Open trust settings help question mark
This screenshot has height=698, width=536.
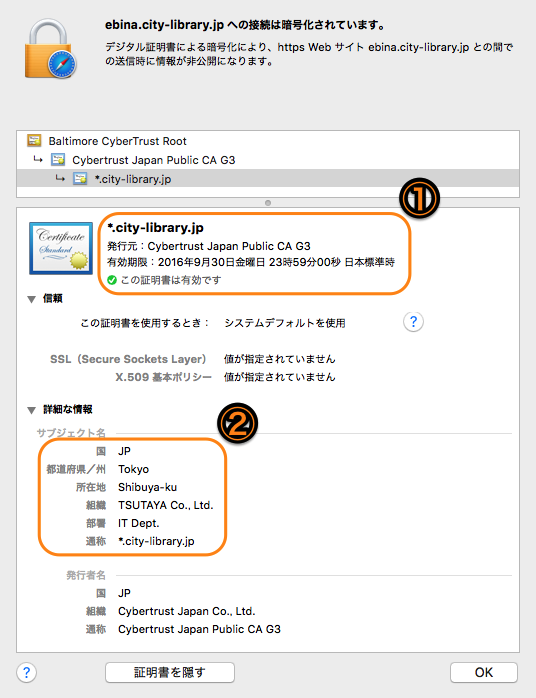tap(413, 321)
